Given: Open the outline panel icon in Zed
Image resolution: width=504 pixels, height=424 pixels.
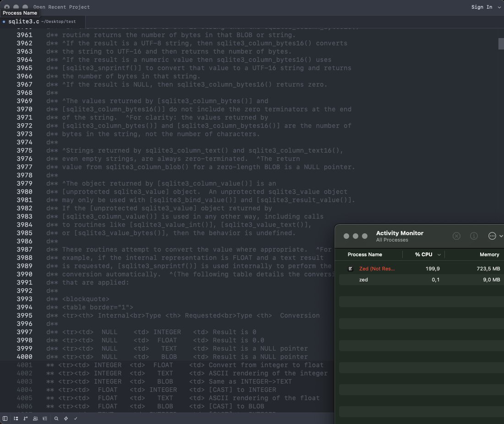Looking at the screenshot, I should 45,418.
